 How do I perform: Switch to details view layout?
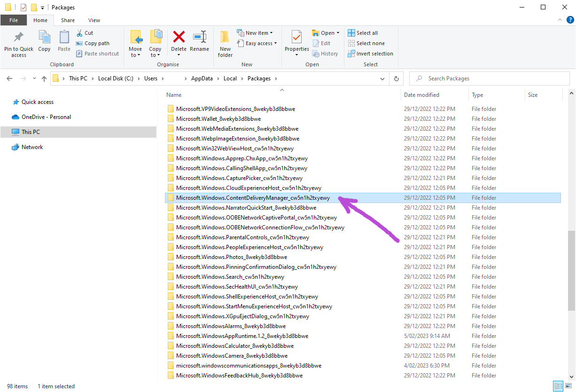[x=558, y=386]
